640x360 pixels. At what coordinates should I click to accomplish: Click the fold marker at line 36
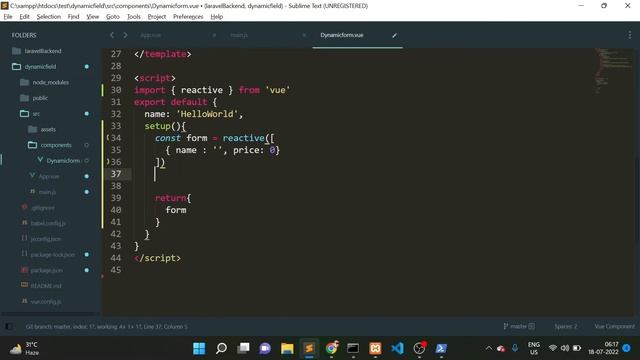coord(108,162)
